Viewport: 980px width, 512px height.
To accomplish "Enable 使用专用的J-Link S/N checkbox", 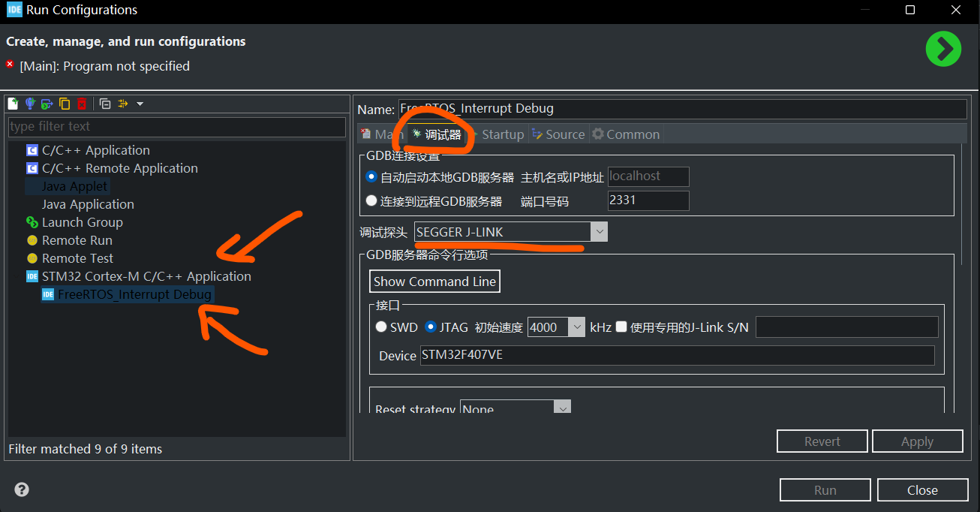I will point(621,327).
